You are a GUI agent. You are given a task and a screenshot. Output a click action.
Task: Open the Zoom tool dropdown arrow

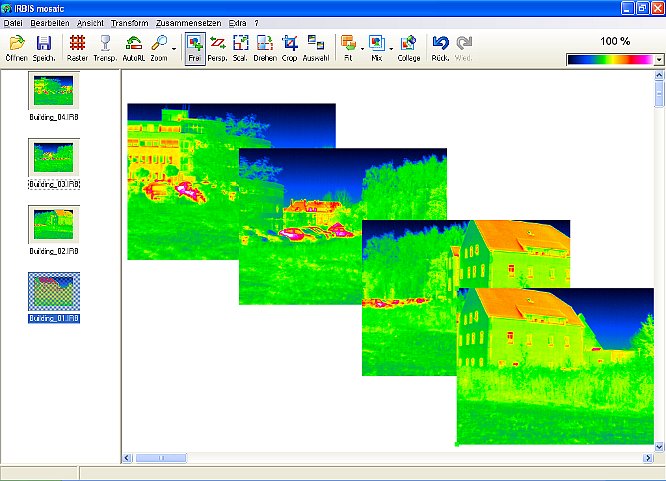(174, 49)
